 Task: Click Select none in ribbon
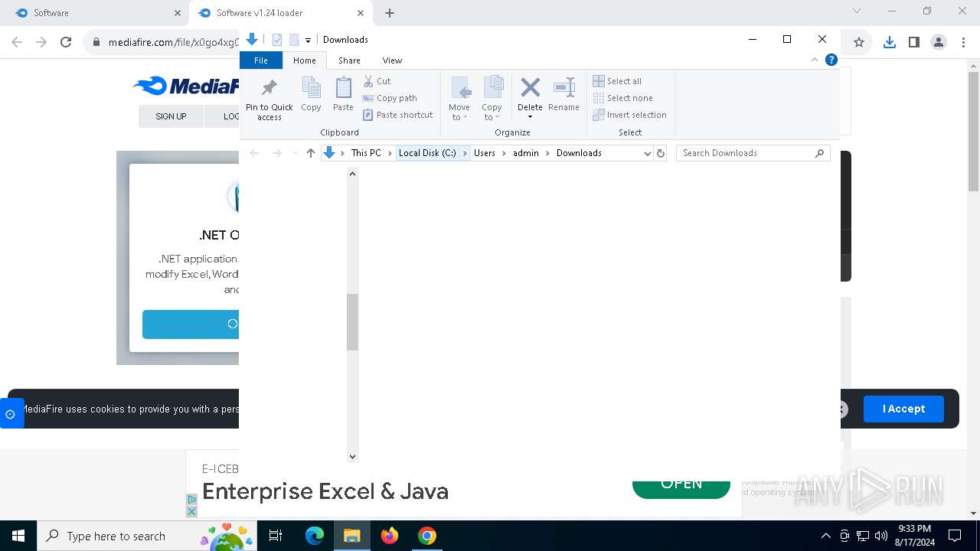623,98
